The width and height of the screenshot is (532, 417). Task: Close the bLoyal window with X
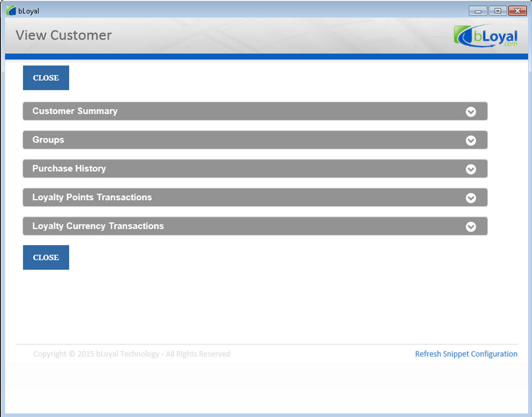tap(518, 11)
